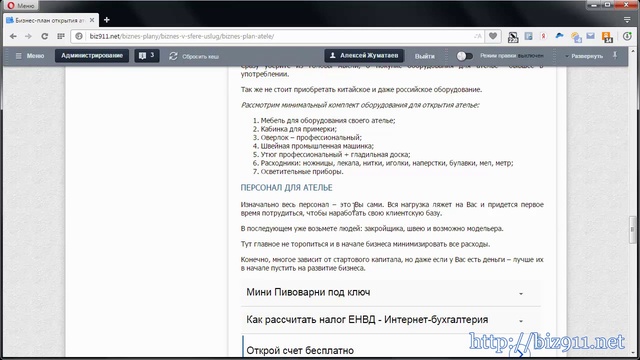Screen dimensions: 640x360
Task: Click the page vertical scrollbar thumb
Action: [633, 229]
